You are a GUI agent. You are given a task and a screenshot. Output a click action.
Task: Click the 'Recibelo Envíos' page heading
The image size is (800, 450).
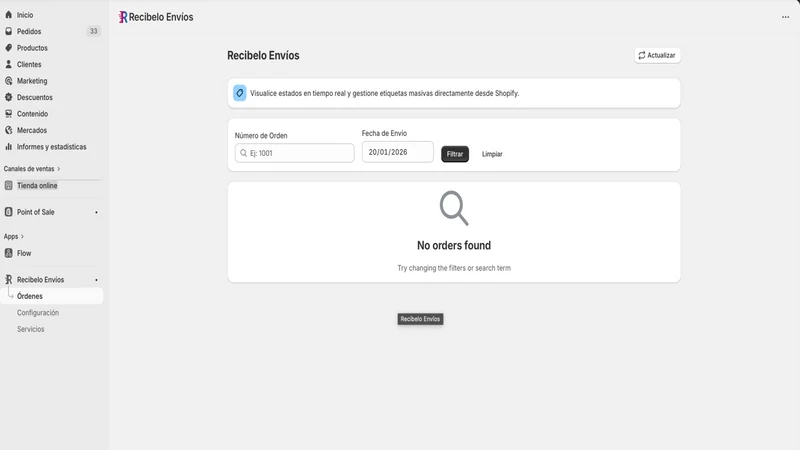pos(263,56)
